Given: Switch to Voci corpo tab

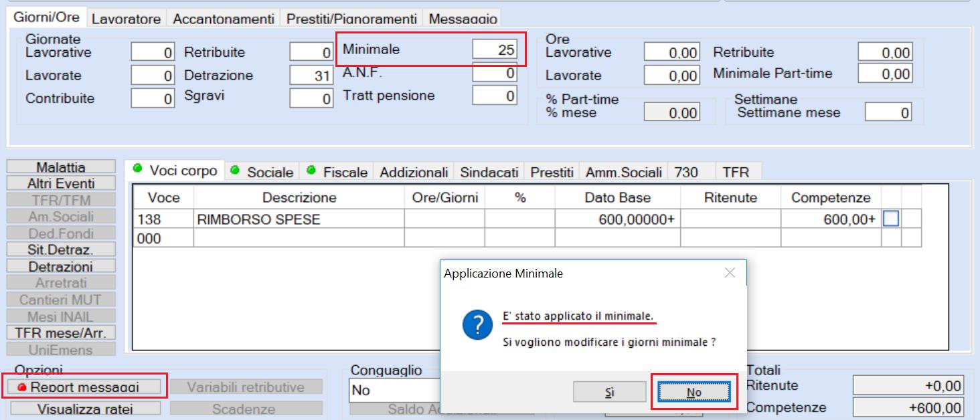Looking at the screenshot, I should tap(175, 171).
